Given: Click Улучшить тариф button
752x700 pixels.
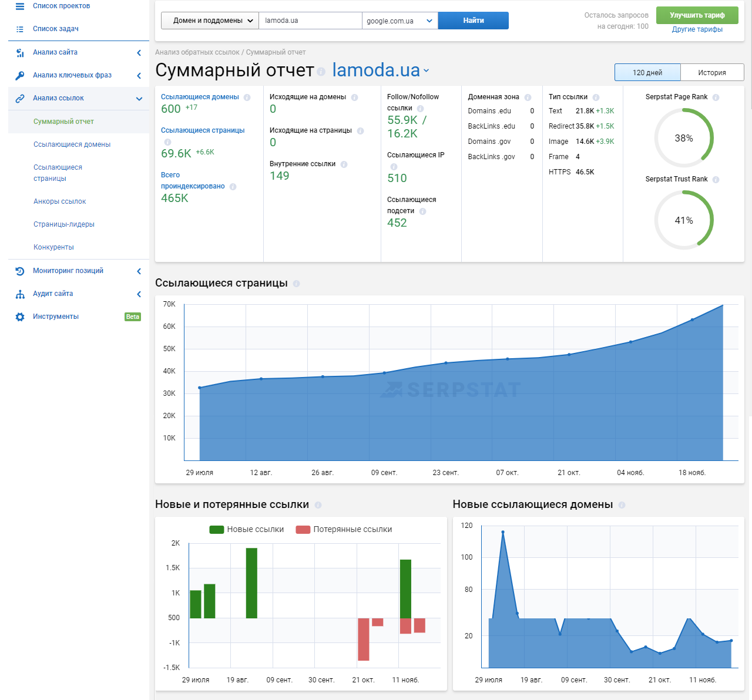Looking at the screenshot, I should (697, 15).
